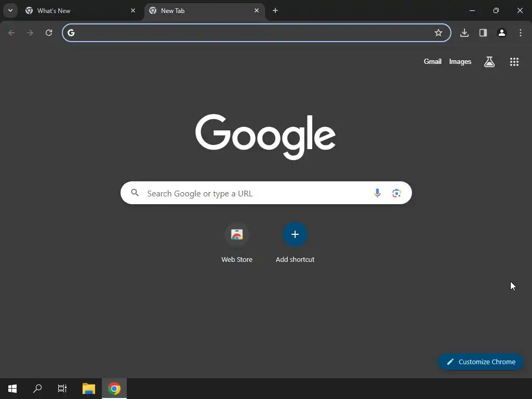The width and height of the screenshot is (532, 399).
Task: Open the profile avatar menu
Action: click(502, 33)
